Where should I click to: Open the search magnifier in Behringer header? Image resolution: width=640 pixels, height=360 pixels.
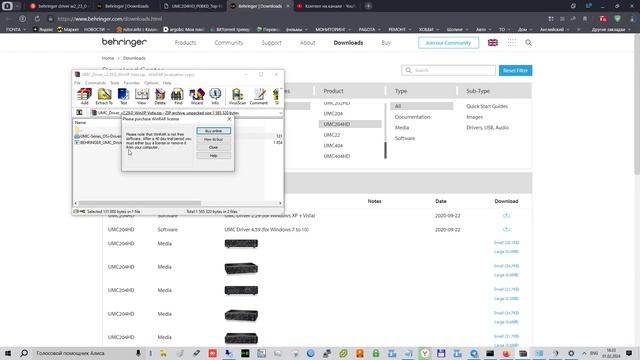pyautogui.click(x=528, y=42)
